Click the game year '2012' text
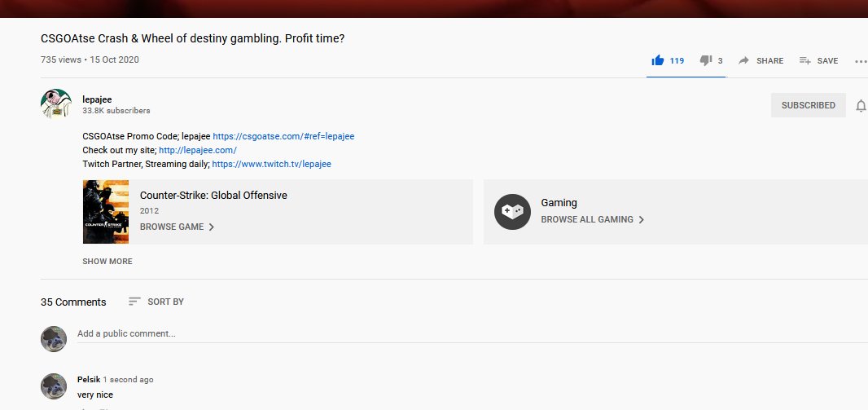868x410 pixels. (150, 210)
